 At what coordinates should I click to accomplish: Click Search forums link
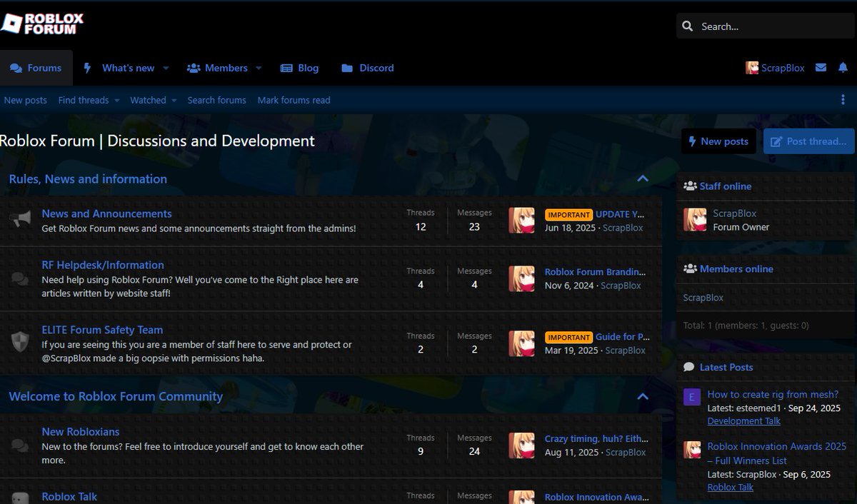coord(216,100)
